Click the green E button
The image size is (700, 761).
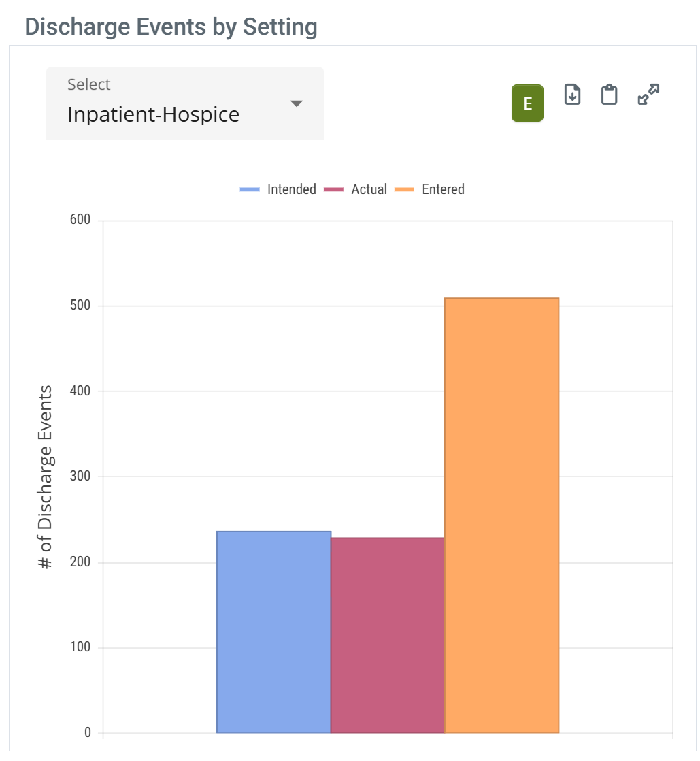coord(527,103)
